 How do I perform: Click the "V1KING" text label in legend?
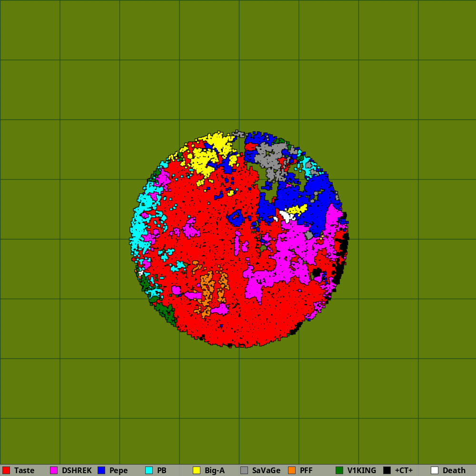click(x=362, y=470)
